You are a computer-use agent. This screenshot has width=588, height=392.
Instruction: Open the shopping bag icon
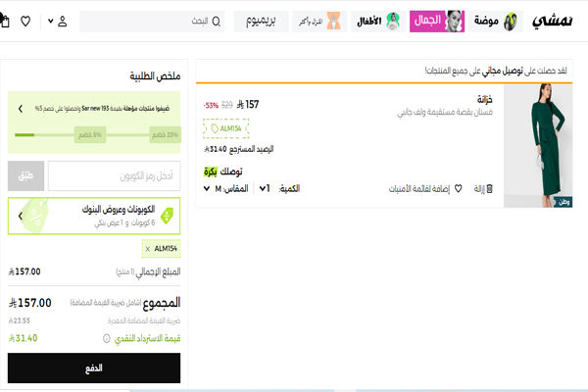(x=5, y=21)
